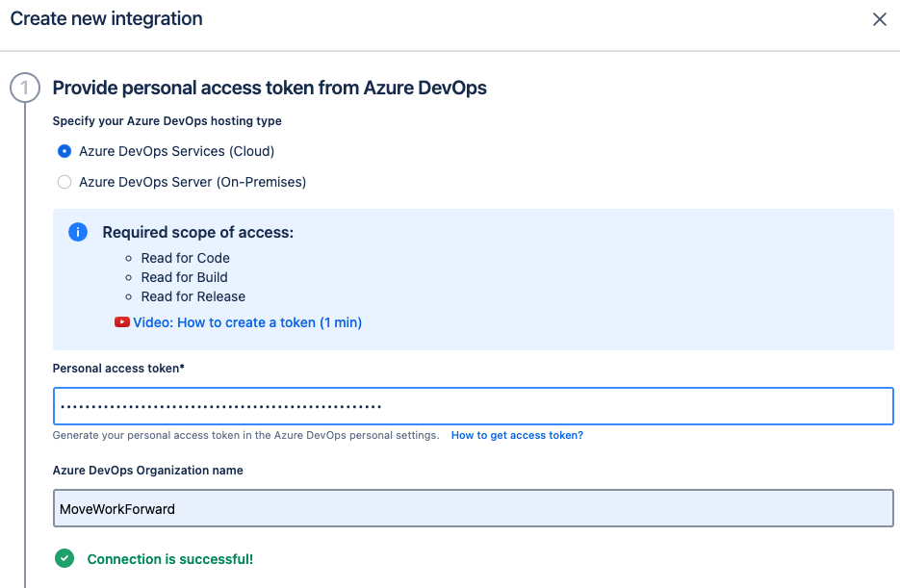Image resolution: width=900 pixels, height=588 pixels.
Task: Click the green success checkmark icon
Action: (64, 558)
